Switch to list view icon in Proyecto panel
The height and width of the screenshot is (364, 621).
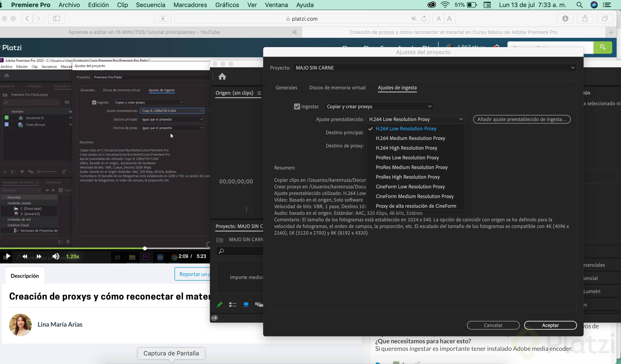233,305
